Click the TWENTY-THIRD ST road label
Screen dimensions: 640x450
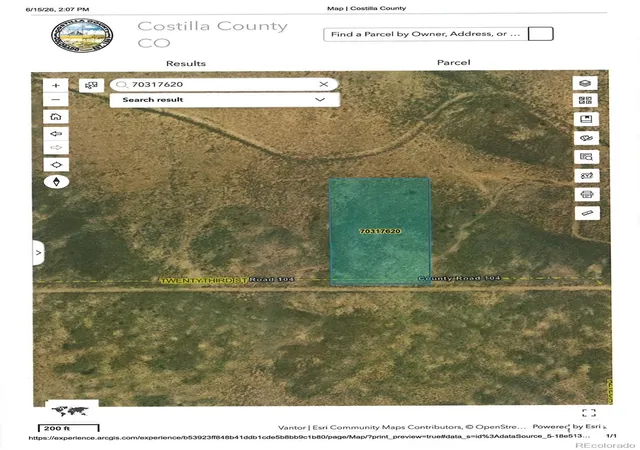(204, 281)
